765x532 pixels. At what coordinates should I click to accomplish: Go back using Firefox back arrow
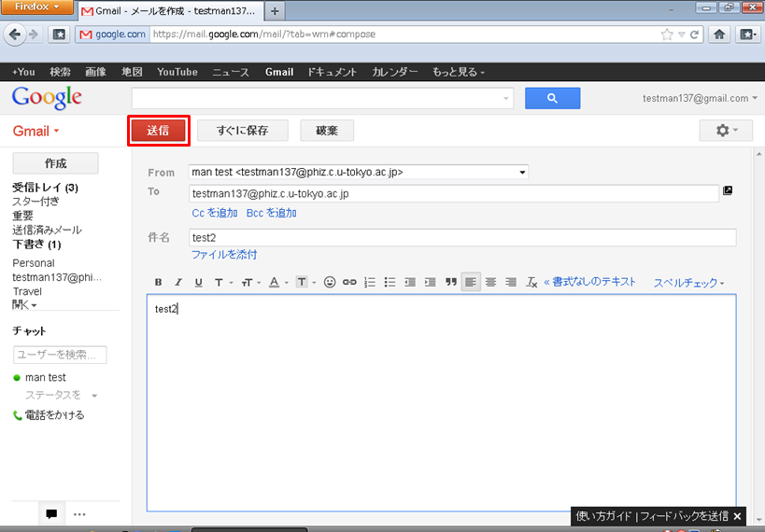pyautogui.click(x=15, y=35)
